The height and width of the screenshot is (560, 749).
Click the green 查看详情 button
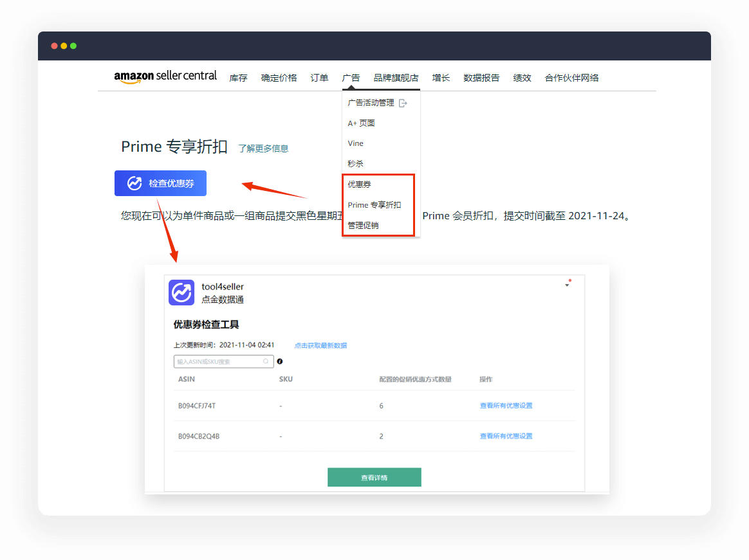click(x=374, y=478)
